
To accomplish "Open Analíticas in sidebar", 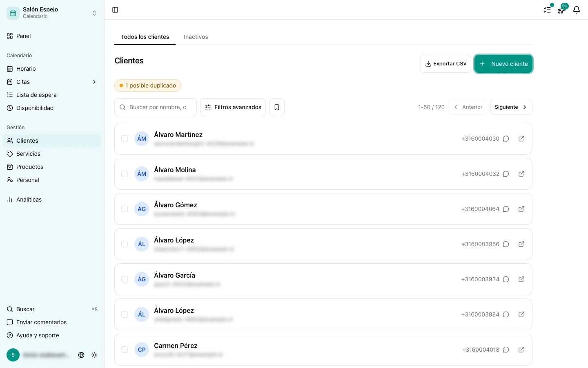I will coord(52,200).
